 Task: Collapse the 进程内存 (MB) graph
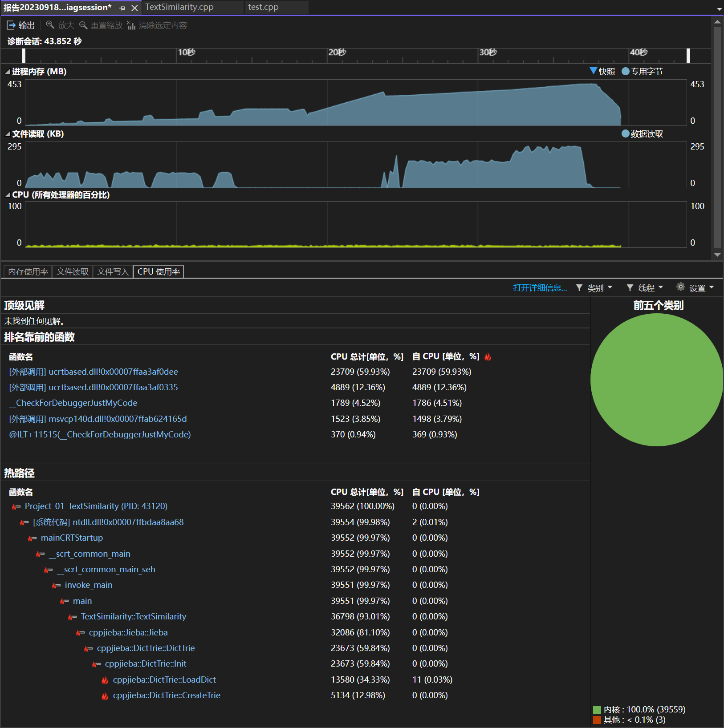[x=8, y=72]
